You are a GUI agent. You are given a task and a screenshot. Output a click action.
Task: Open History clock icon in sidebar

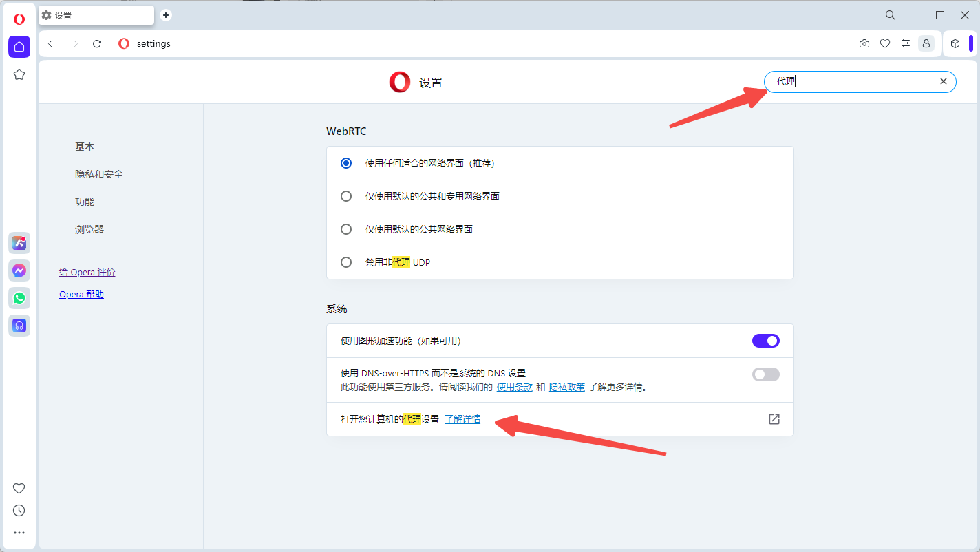click(x=19, y=510)
